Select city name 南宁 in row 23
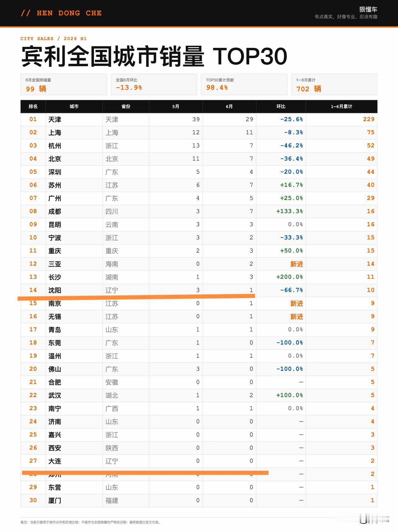The image size is (398, 532). tap(55, 408)
